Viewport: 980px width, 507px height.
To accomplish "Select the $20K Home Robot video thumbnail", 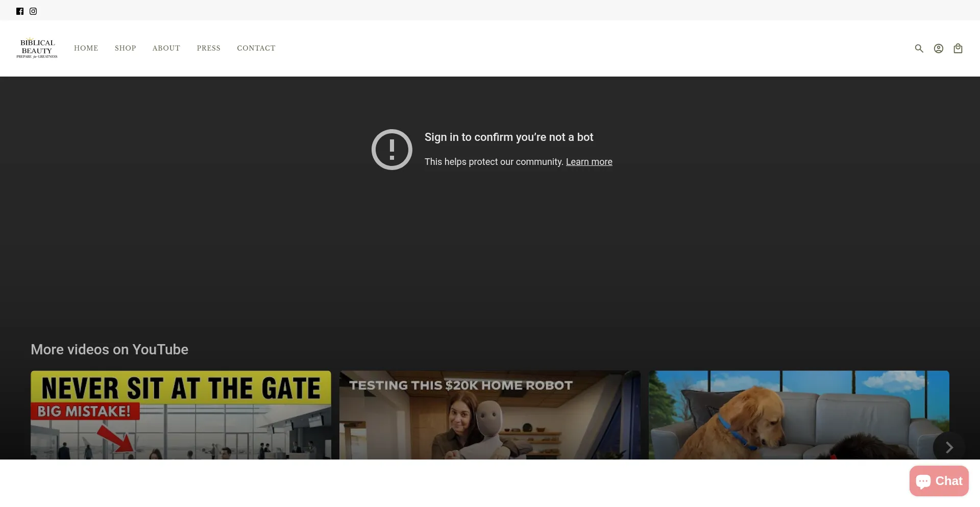I will [x=489, y=415].
